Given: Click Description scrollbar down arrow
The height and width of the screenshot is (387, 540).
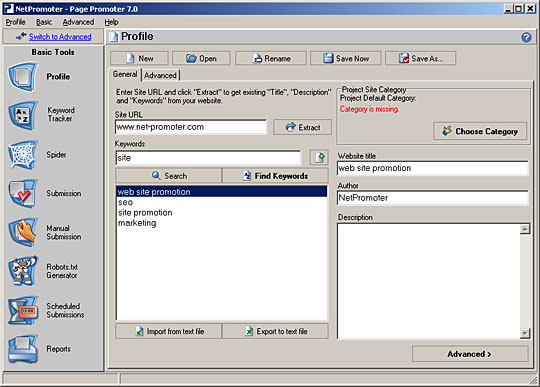Looking at the screenshot, I should (525, 333).
